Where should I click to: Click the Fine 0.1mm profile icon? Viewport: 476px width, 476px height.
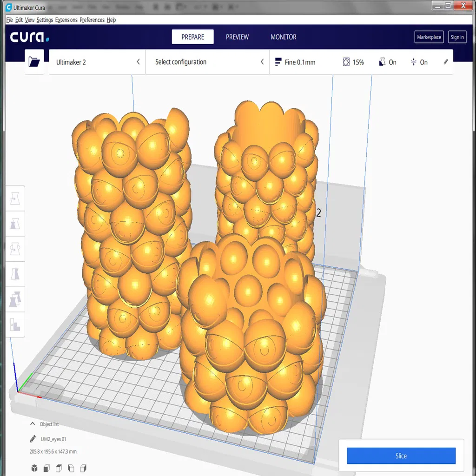278,62
